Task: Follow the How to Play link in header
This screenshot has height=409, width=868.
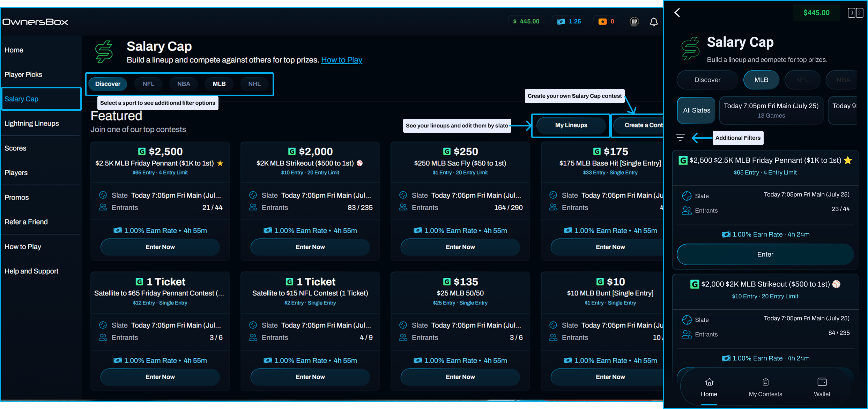Action: [342, 60]
